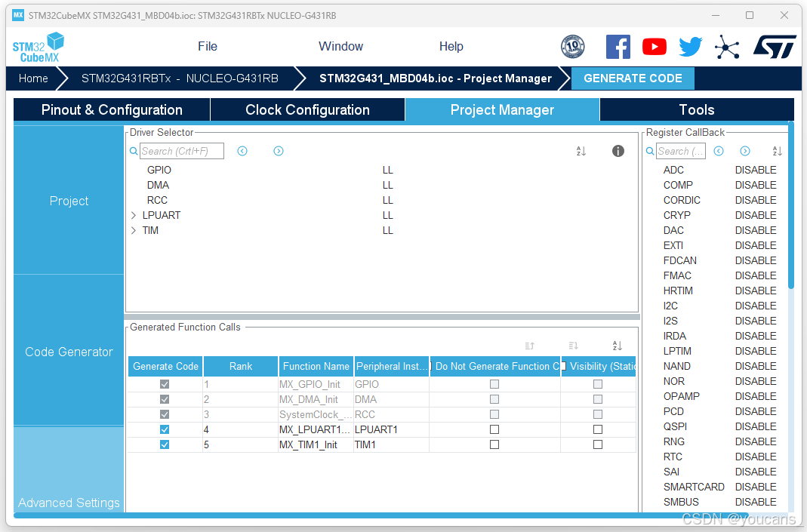The height and width of the screenshot is (532, 807).
Task: Open Code Generator section in sidebar
Action: point(69,352)
